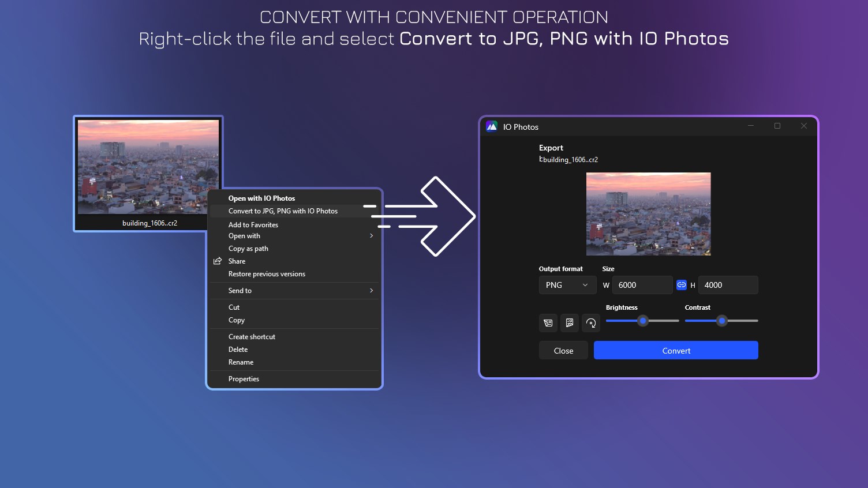Expand the Send to submenu
The width and height of the screenshot is (868, 488).
[x=294, y=291]
